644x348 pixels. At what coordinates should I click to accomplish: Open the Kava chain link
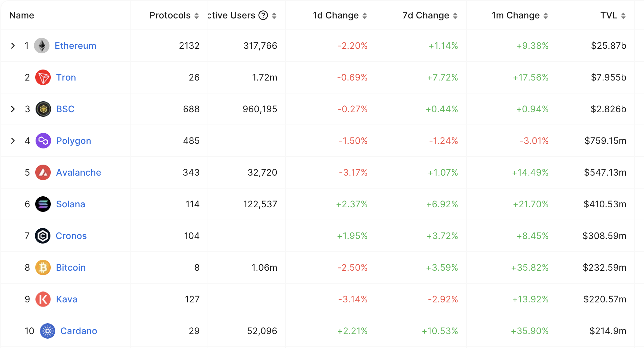67,299
